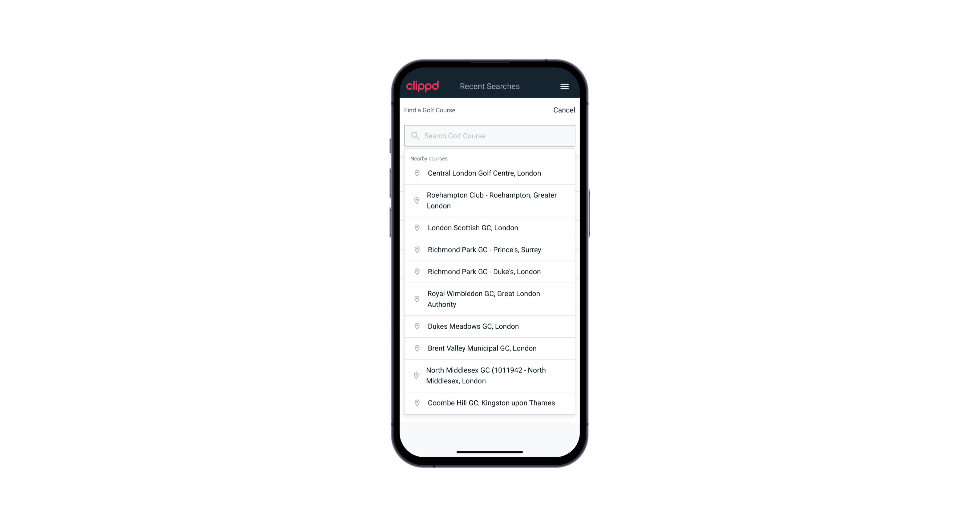Click Search Golf Course input field
The height and width of the screenshot is (527, 980).
click(x=490, y=135)
